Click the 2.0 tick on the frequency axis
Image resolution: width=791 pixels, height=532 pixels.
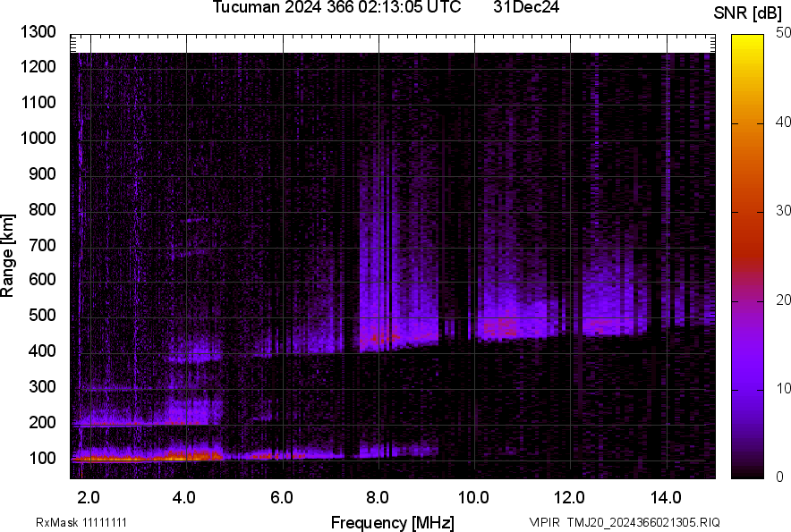pos(89,496)
